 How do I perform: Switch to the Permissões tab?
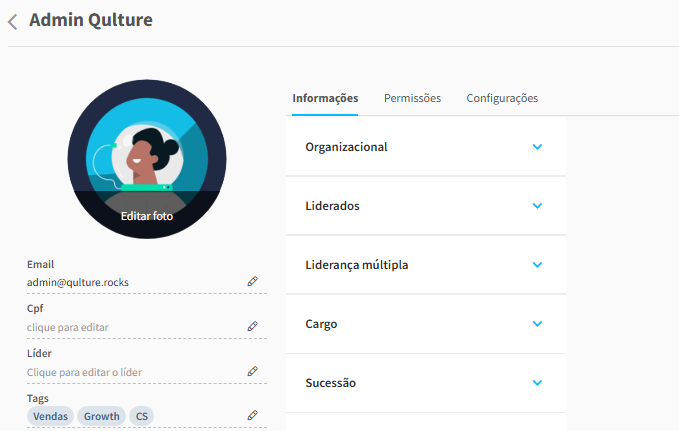[x=412, y=98]
